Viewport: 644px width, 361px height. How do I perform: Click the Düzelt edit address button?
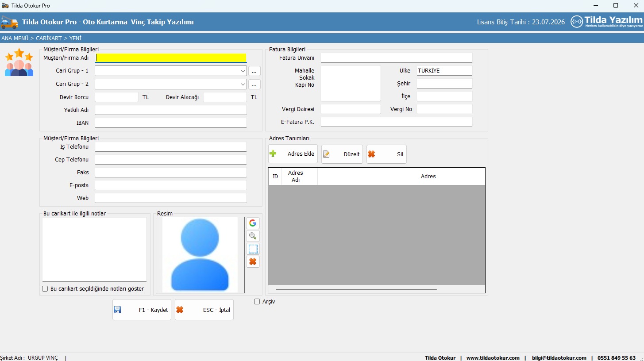(x=342, y=154)
